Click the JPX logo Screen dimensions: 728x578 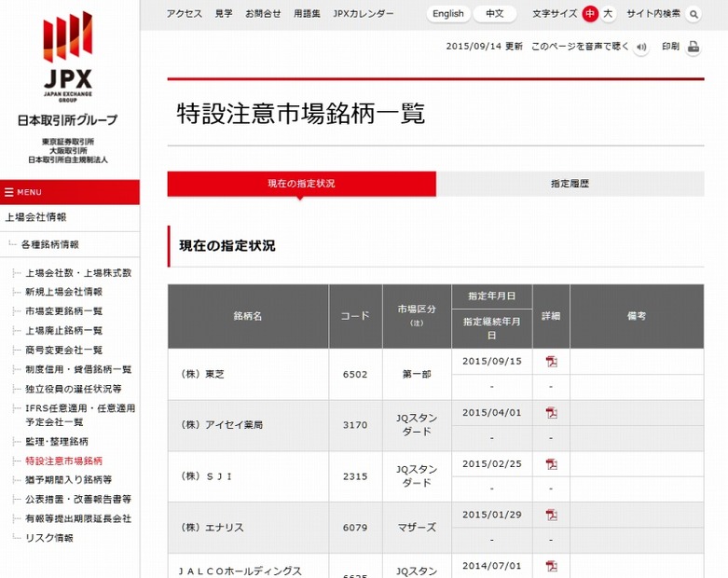point(68,57)
